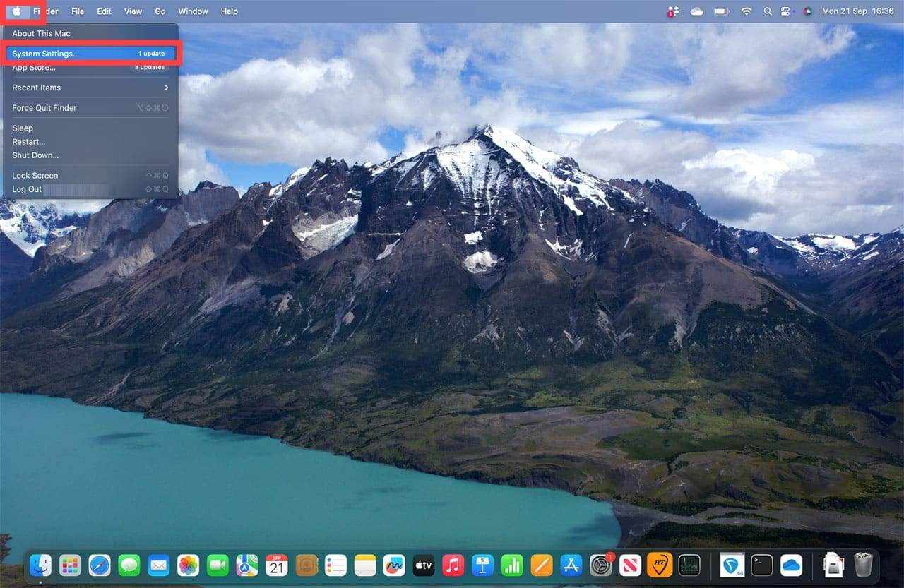Choose Restart from the Apple menu
The image size is (904, 588).
click(90, 141)
